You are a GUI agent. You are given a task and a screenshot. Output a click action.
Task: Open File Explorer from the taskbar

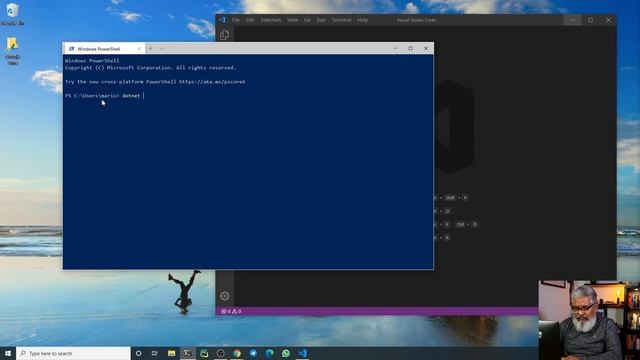click(171, 353)
